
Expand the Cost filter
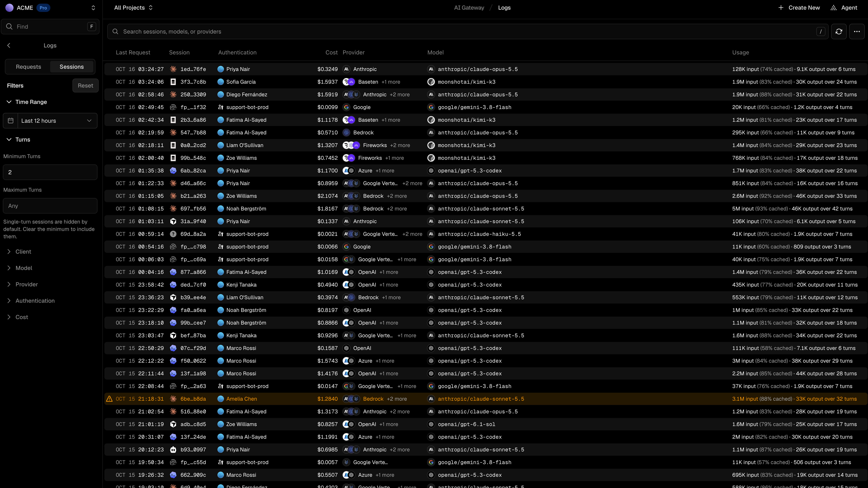18,317
